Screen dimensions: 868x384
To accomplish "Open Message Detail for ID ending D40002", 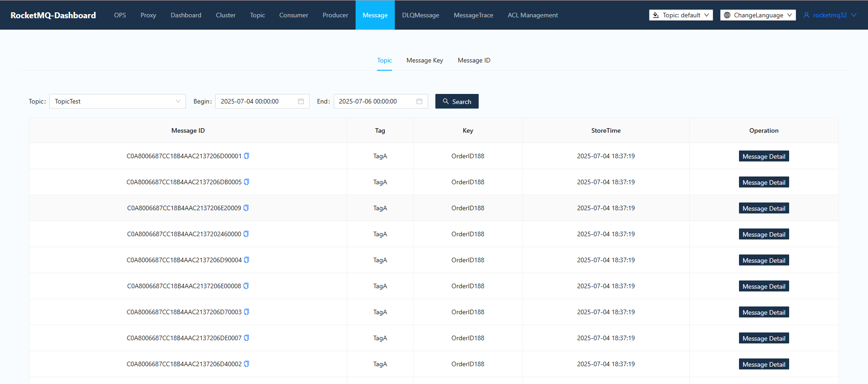I will click(x=764, y=364).
